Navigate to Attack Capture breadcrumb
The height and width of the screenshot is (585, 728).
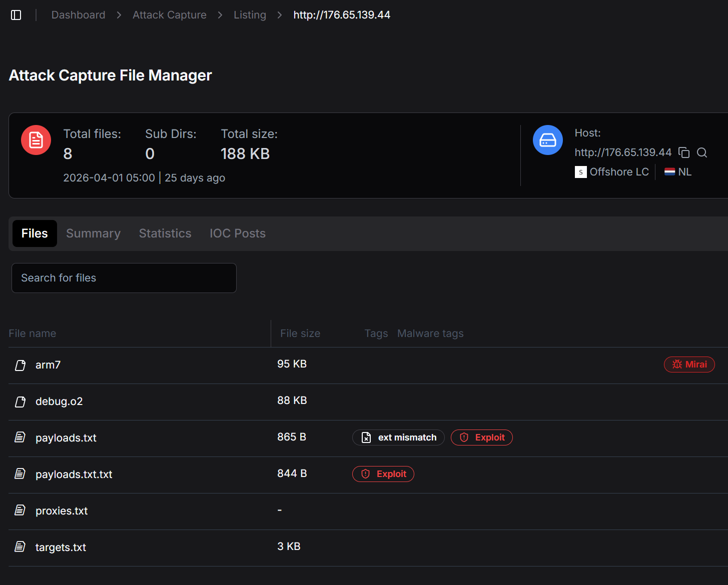pos(169,15)
